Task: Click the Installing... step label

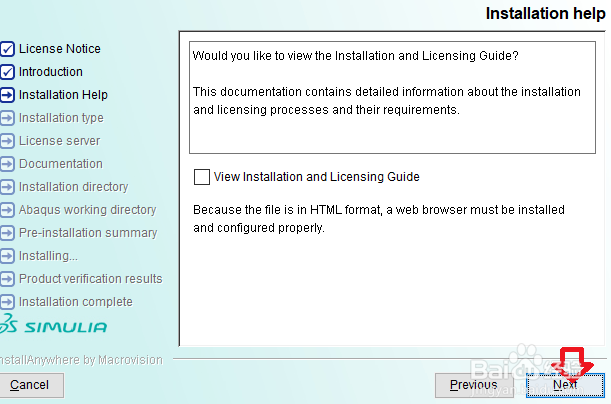Action: click(x=48, y=256)
